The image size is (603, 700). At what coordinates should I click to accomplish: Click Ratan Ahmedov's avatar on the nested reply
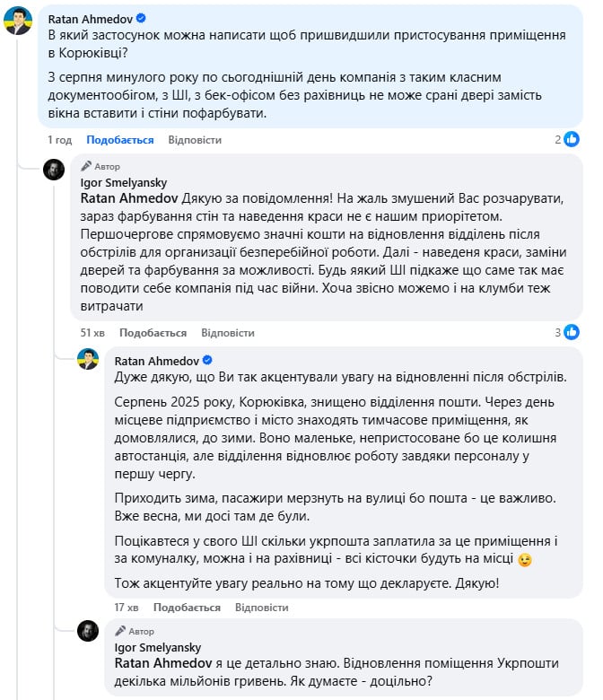pyautogui.click(x=87, y=360)
